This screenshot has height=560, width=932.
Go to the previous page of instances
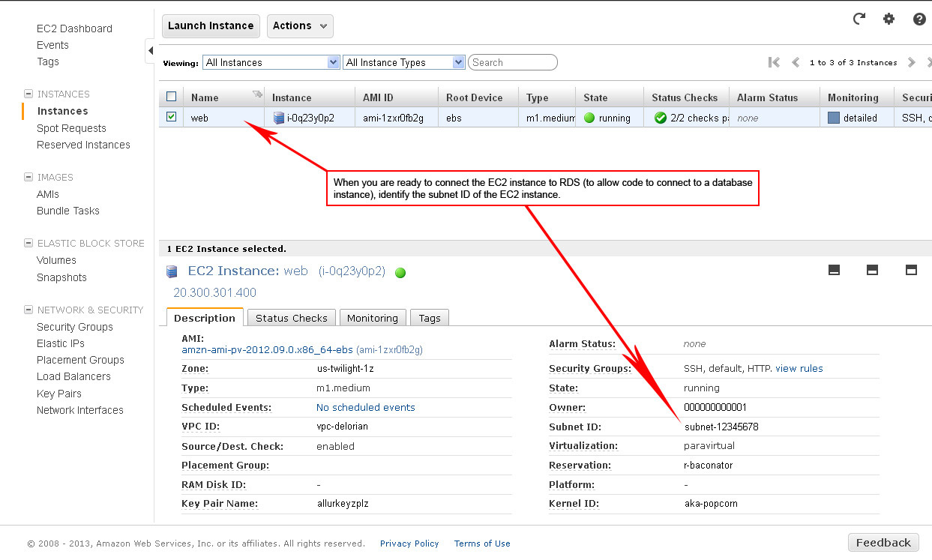(796, 62)
